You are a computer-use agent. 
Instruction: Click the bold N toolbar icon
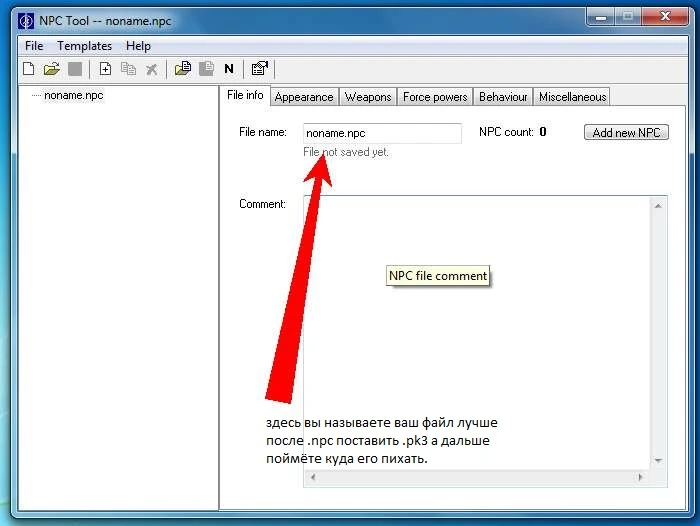(x=229, y=69)
